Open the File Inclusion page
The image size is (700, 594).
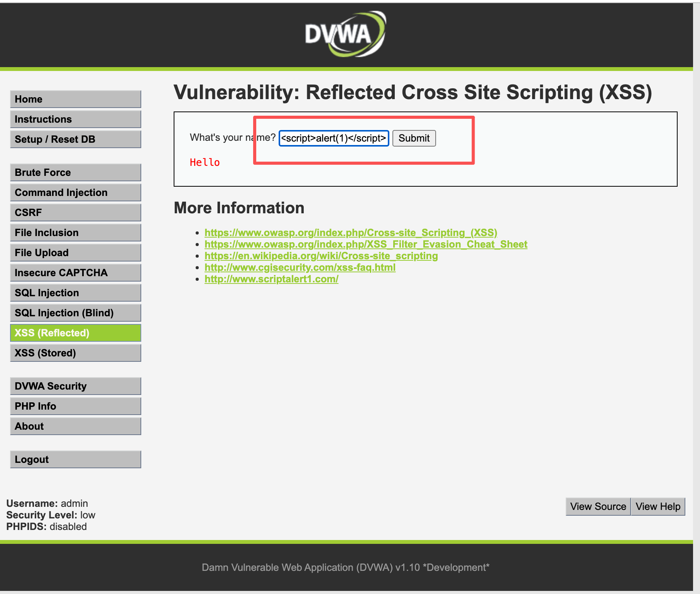pos(76,233)
